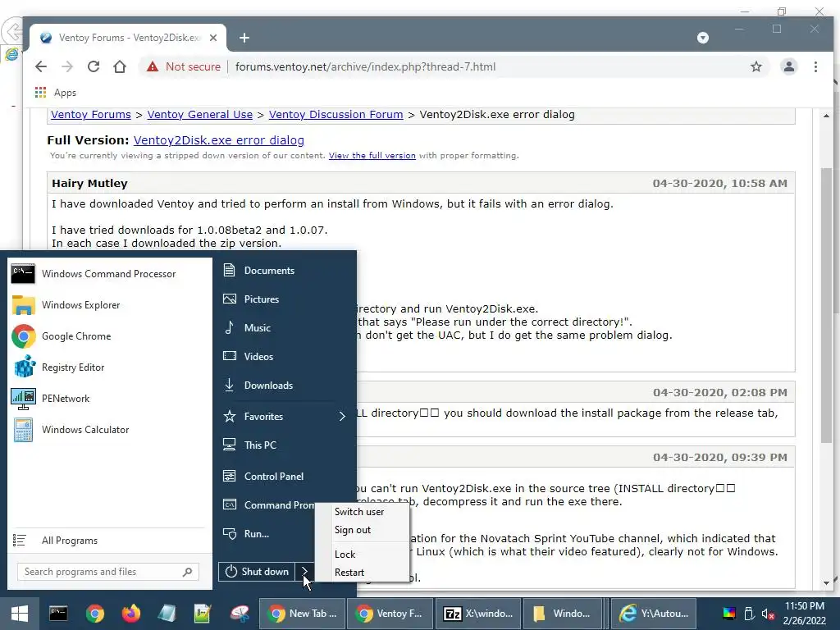Click Shut down button
840x630 pixels.
(x=257, y=572)
